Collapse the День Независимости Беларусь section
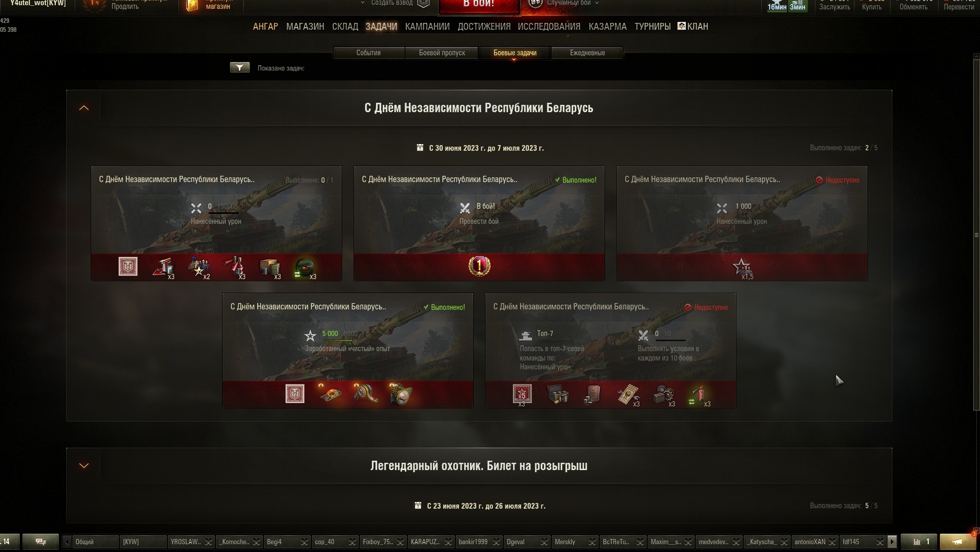Screen dimensions: 980x552 point(84,108)
